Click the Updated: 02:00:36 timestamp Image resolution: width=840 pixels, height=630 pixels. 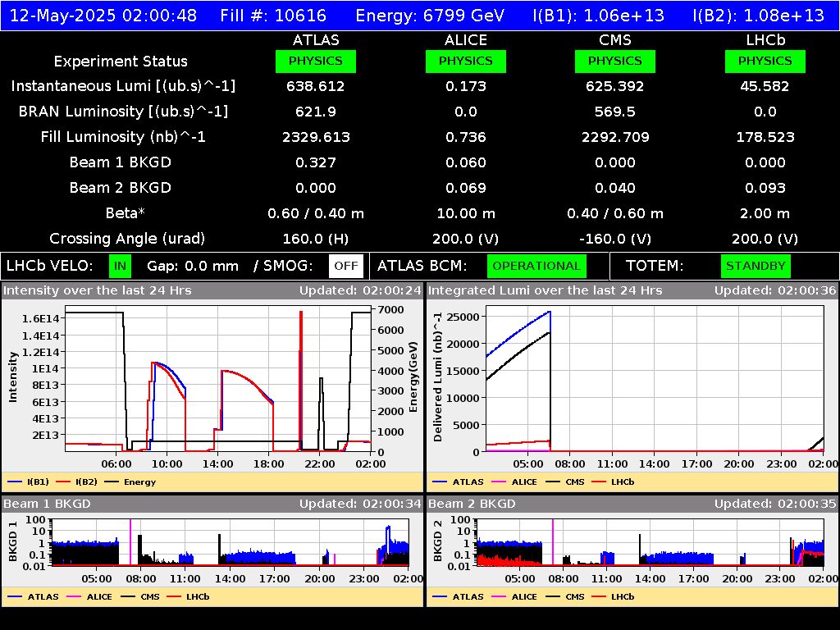coord(774,291)
